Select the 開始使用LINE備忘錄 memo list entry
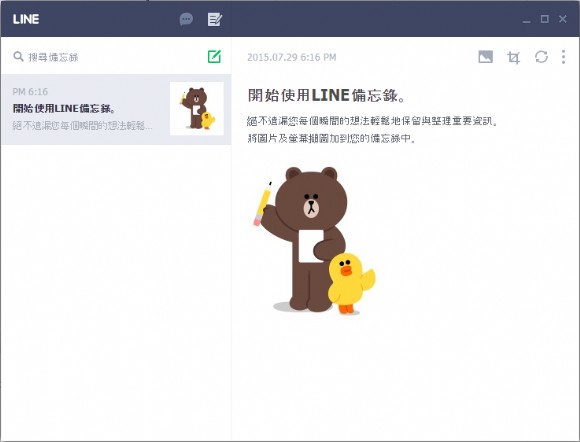The image size is (580, 442). coord(116,109)
